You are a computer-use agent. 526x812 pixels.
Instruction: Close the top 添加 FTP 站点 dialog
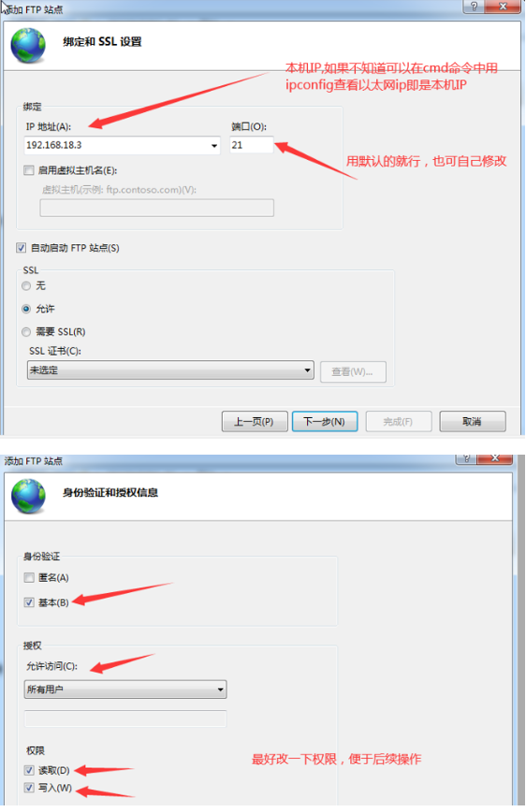[503, 7]
